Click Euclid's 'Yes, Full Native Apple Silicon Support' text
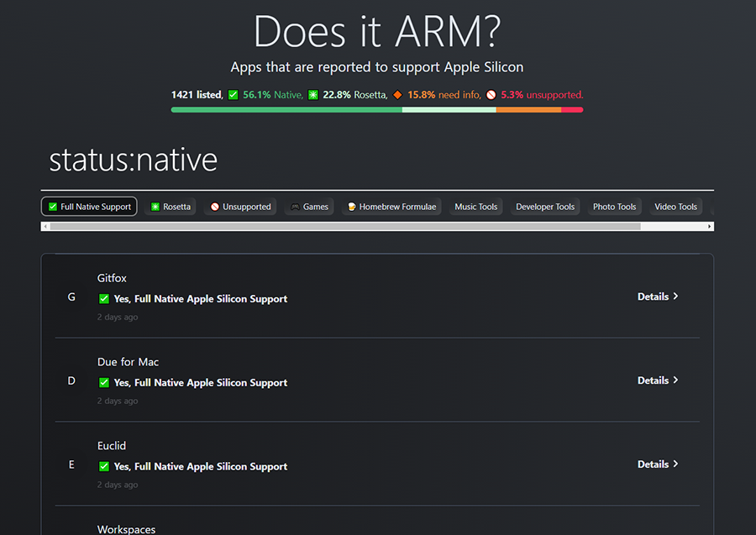The width and height of the screenshot is (756, 535). (x=201, y=467)
